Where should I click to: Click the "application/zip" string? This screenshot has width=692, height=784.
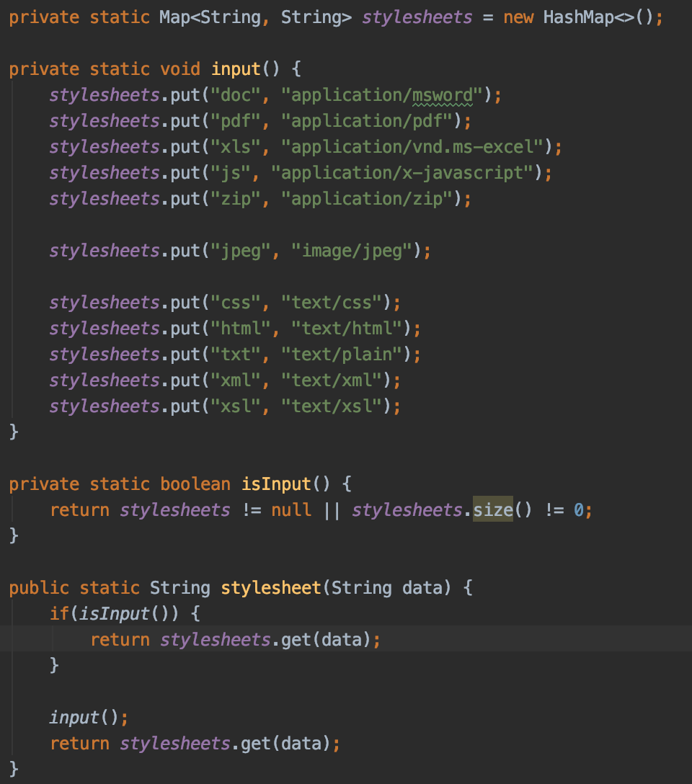367,199
